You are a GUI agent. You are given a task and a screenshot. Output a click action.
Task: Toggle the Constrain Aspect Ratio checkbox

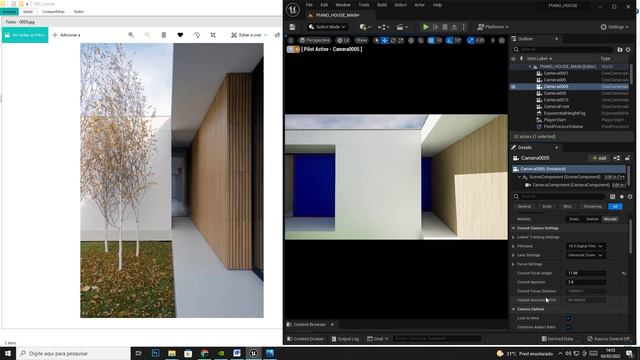(x=568, y=327)
